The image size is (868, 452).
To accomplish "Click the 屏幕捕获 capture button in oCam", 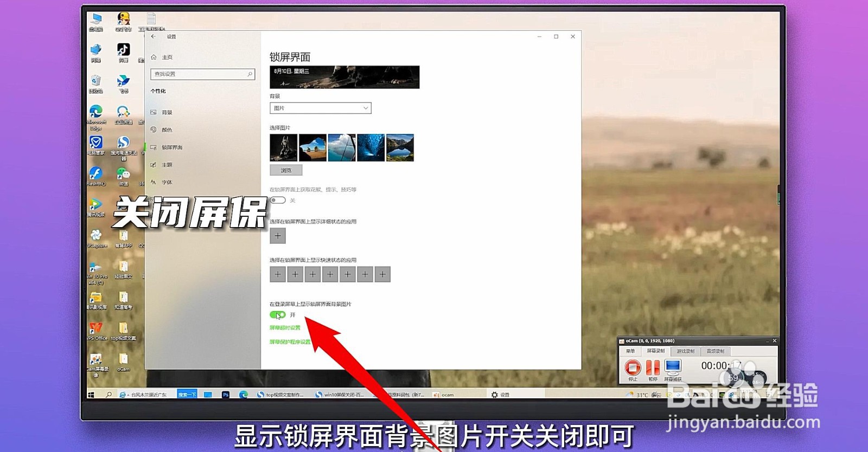I will tap(673, 370).
